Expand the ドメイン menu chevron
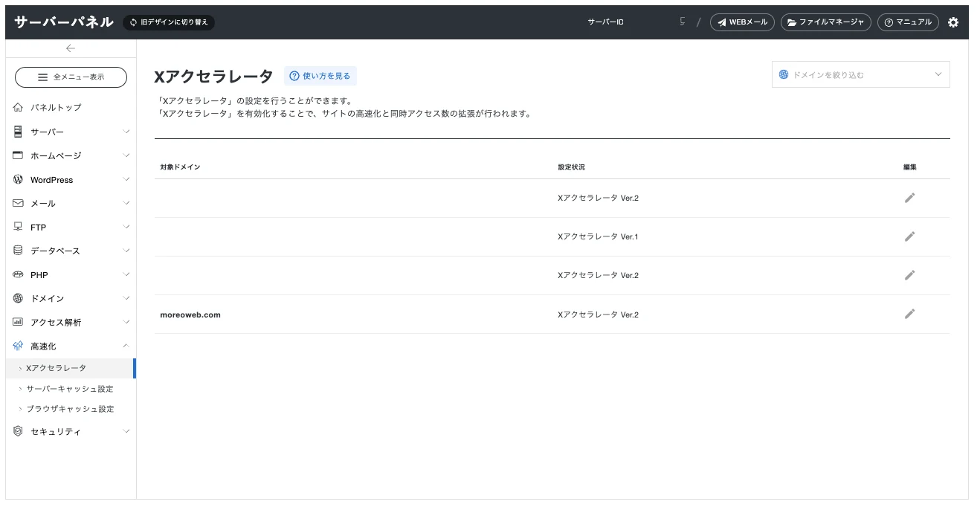The image size is (980, 516). point(126,298)
